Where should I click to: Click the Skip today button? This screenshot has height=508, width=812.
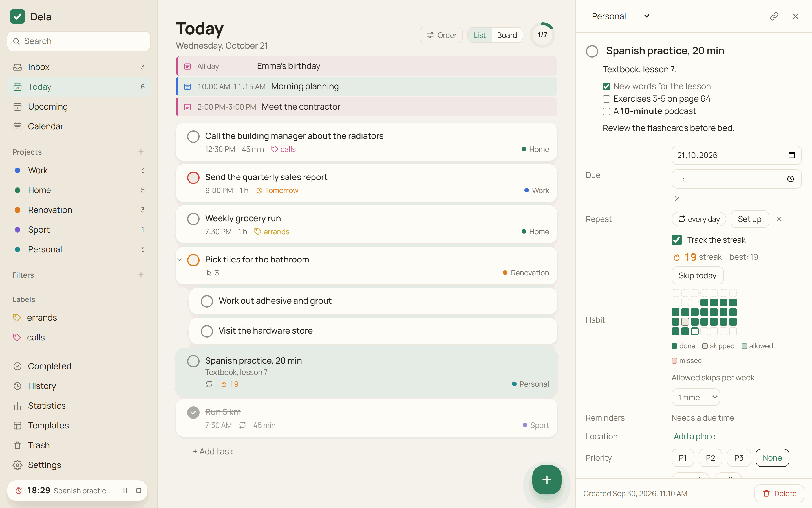pyautogui.click(x=697, y=275)
